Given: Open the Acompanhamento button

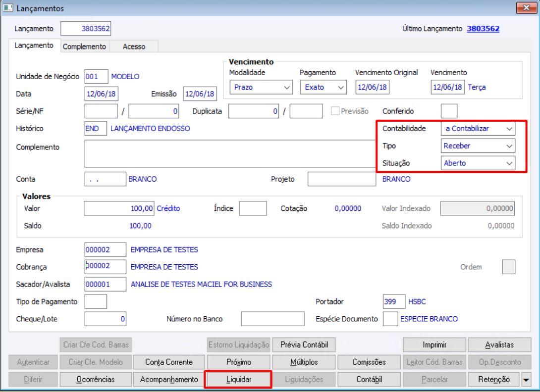Looking at the screenshot, I should (x=169, y=379).
